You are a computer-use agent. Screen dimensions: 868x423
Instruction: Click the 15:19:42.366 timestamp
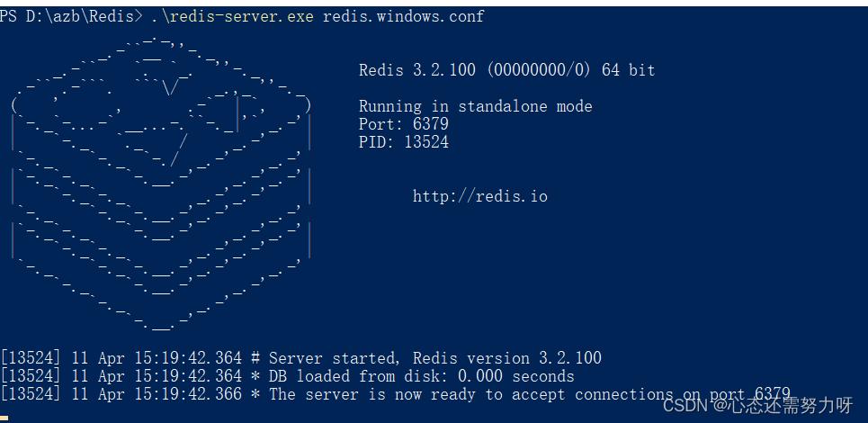tap(188, 394)
